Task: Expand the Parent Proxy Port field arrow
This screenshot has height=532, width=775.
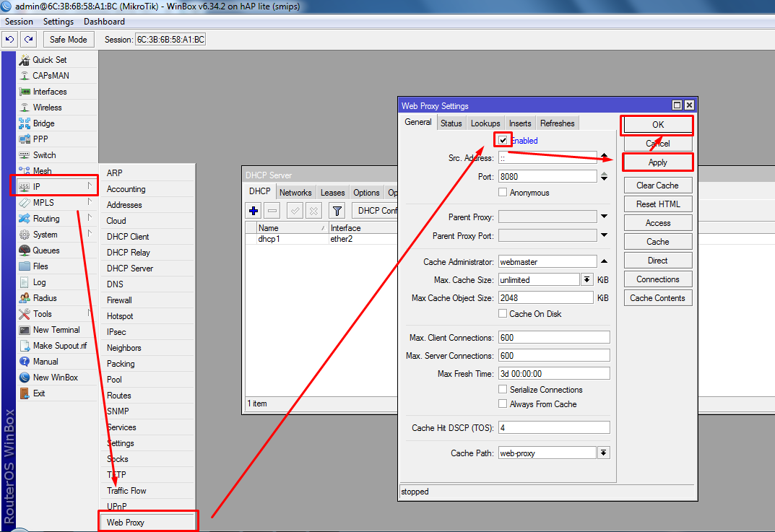Action: click(604, 235)
